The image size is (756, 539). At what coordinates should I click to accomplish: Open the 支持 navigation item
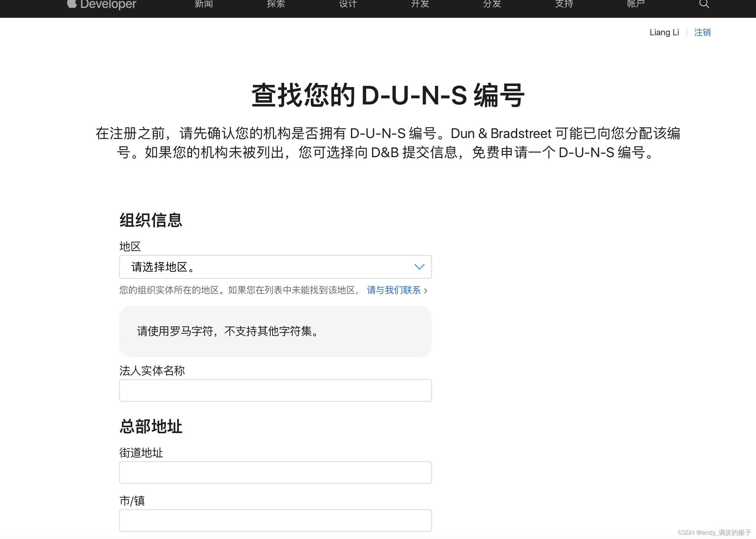[x=564, y=4]
